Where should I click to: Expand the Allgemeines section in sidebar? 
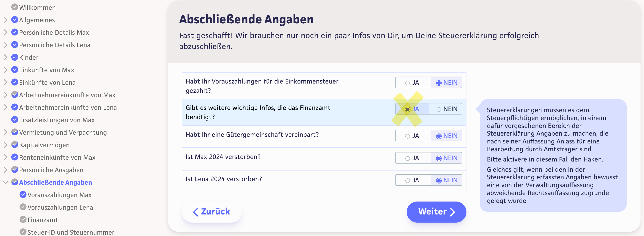pyautogui.click(x=6, y=20)
